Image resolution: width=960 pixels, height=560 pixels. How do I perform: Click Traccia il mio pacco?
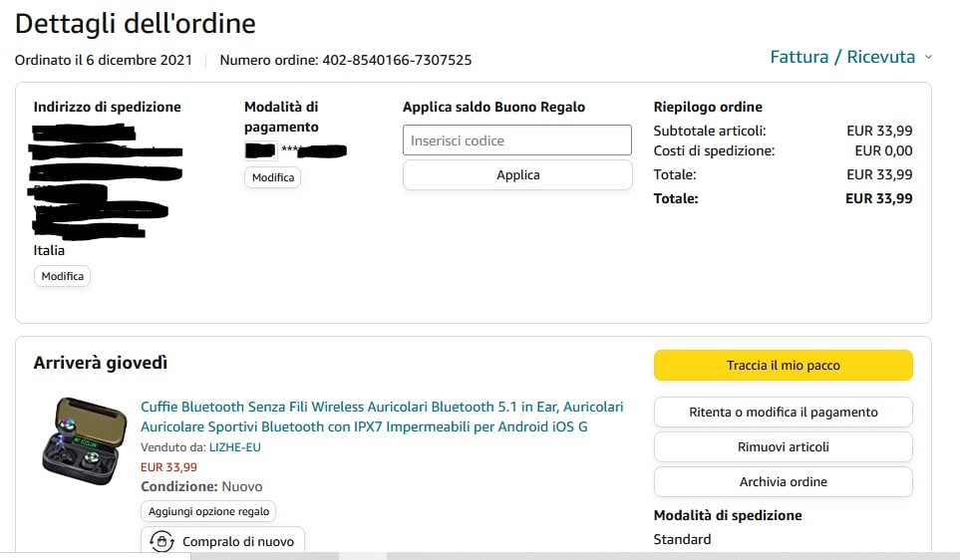[783, 366]
